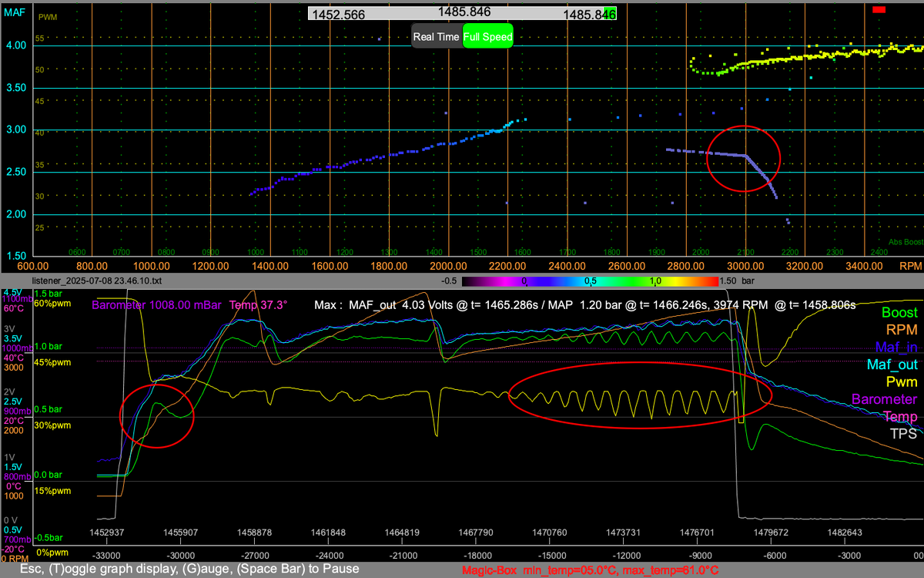
Task: Click the RPM axis label in scatter plot
Action: tap(912, 265)
